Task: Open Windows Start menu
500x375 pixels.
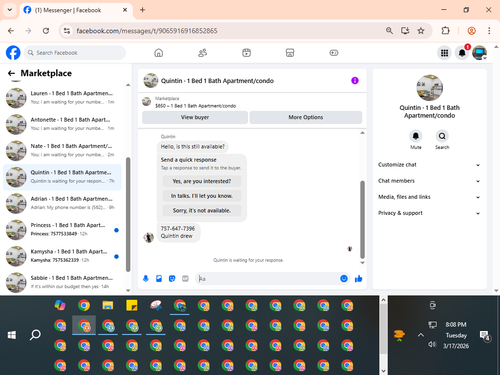Action: 12,335
